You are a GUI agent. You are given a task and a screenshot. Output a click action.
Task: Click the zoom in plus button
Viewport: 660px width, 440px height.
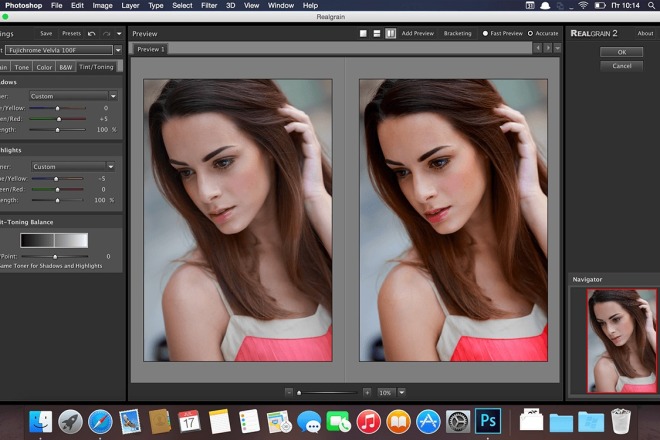pos(367,392)
